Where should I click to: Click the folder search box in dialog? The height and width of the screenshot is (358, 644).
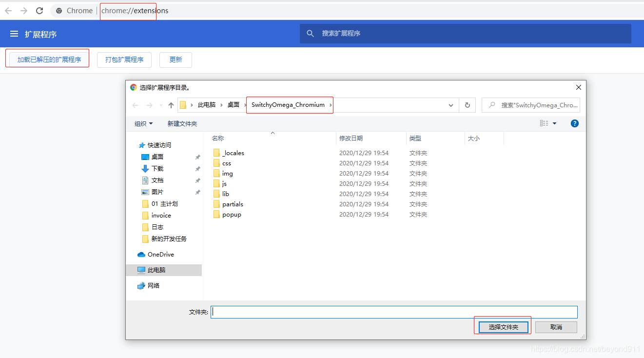pos(531,105)
